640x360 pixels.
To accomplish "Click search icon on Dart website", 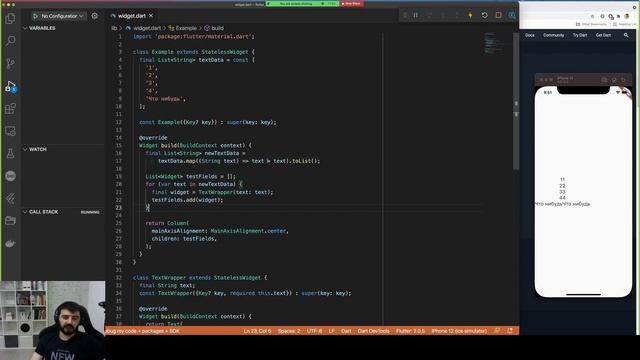I will point(626,36).
